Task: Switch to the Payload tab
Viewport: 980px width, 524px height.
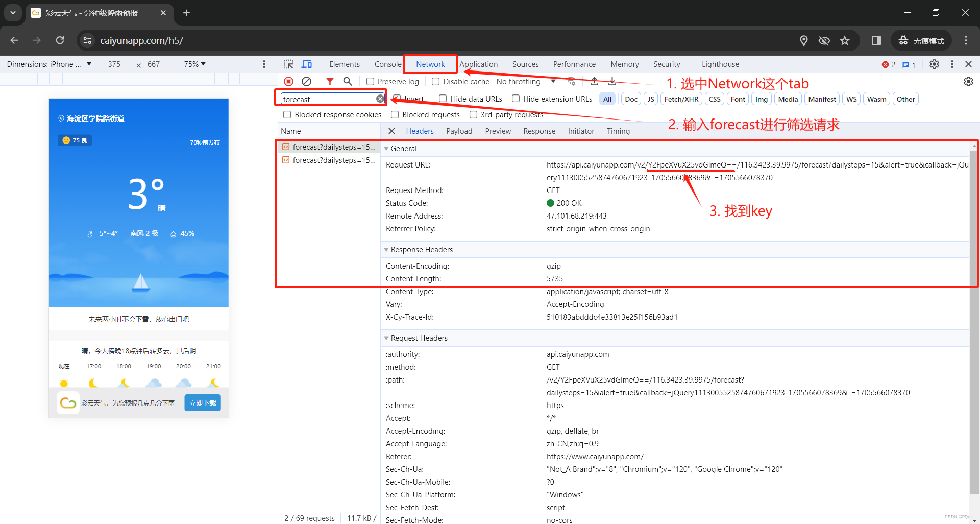Action: 459,131
